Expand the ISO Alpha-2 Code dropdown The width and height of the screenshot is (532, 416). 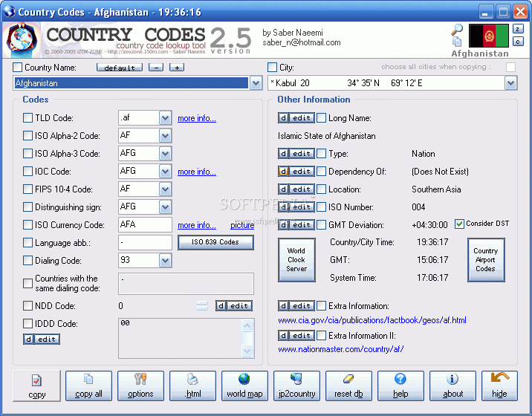tap(165, 136)
